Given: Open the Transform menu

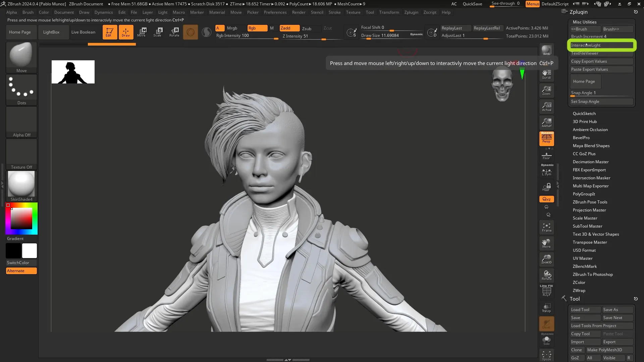Looking at the screenshot, I should click(389, 12).
